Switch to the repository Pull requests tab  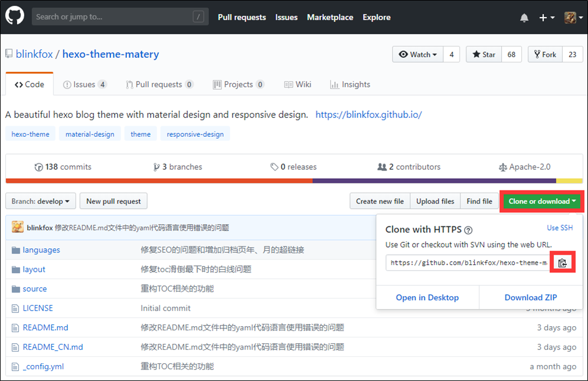159,84
